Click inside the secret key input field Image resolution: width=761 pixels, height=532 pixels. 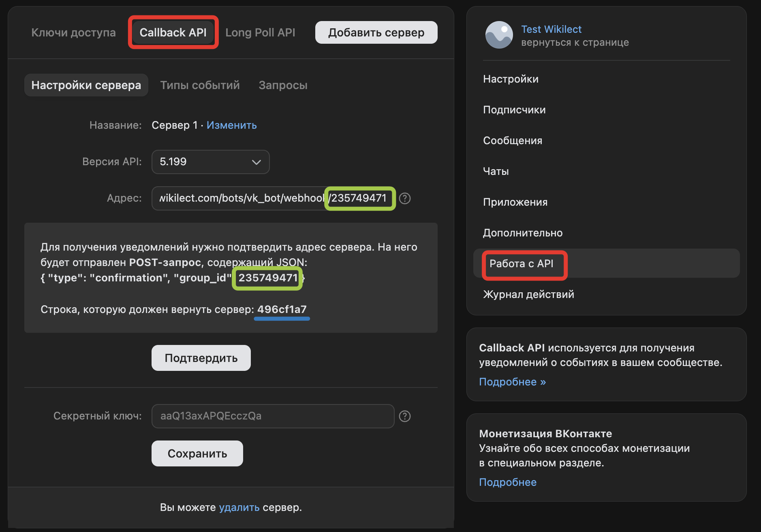273,416
